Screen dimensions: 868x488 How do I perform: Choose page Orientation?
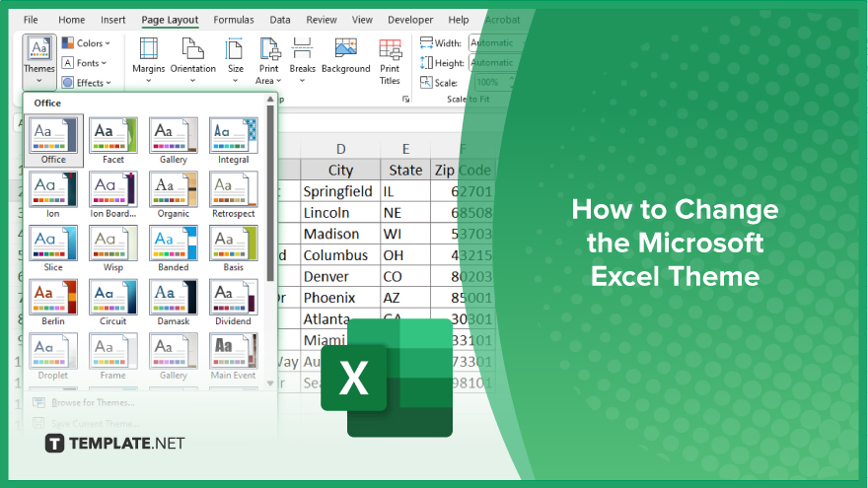click(192, 61)
